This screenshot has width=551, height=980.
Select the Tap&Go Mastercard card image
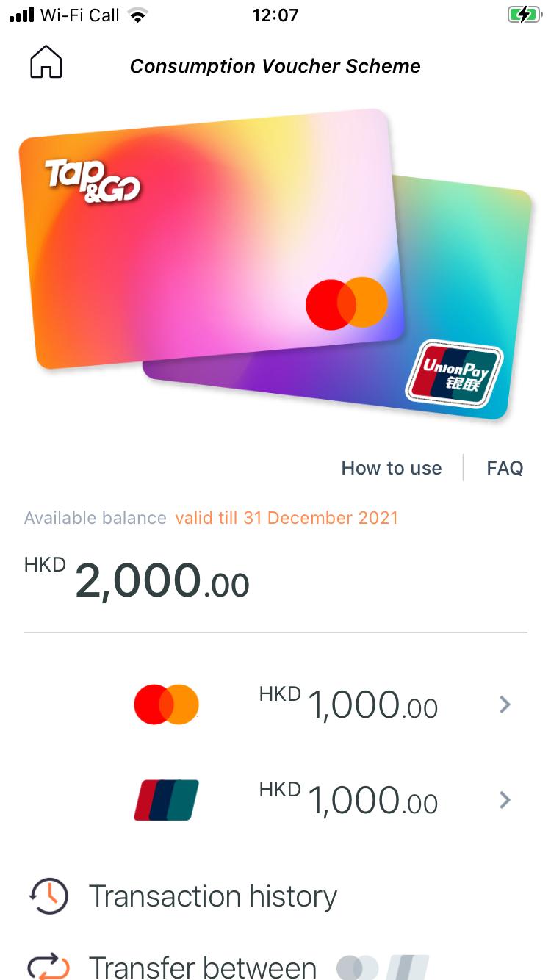(212, 239)
